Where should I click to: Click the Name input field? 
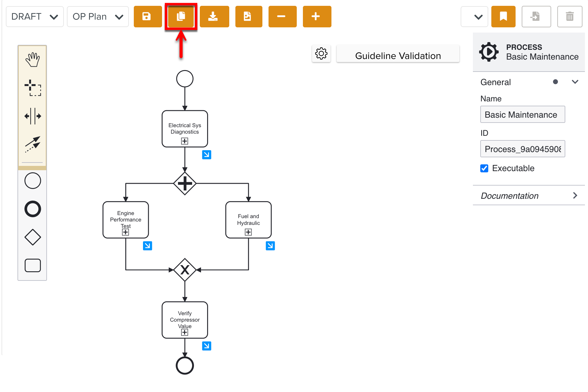tap(522, 115)
